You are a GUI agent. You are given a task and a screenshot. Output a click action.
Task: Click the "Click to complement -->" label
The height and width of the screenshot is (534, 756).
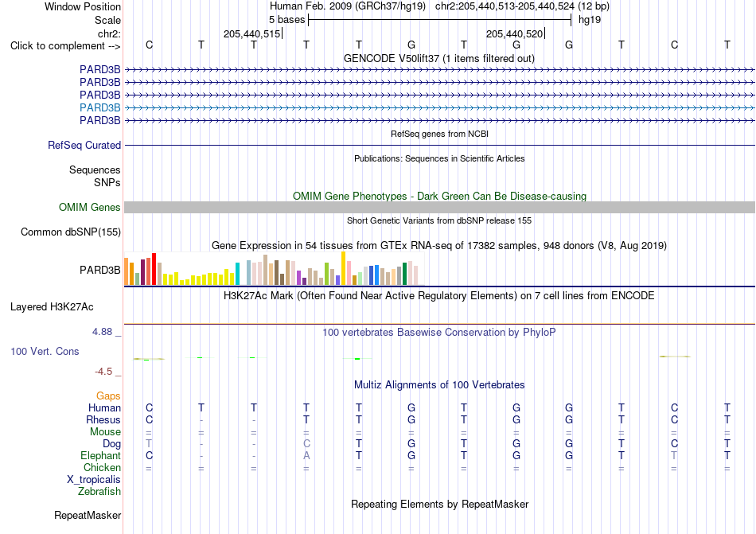click(65, 46)
